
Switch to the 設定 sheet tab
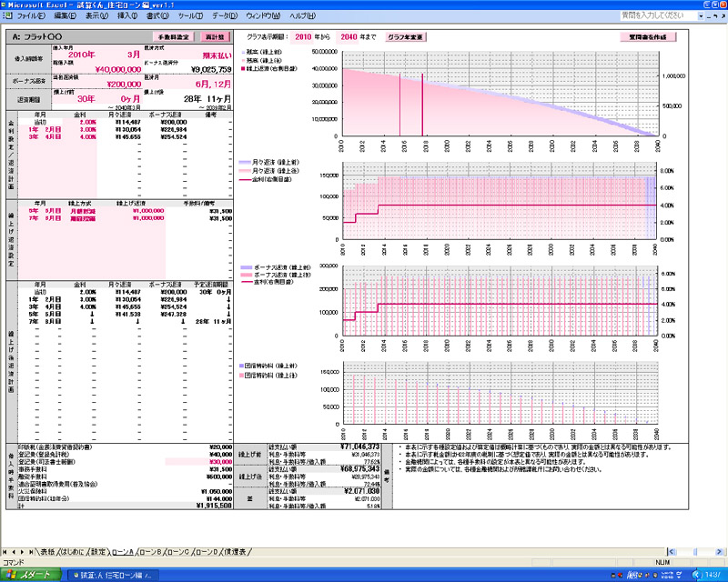click(x=98, y=552)
